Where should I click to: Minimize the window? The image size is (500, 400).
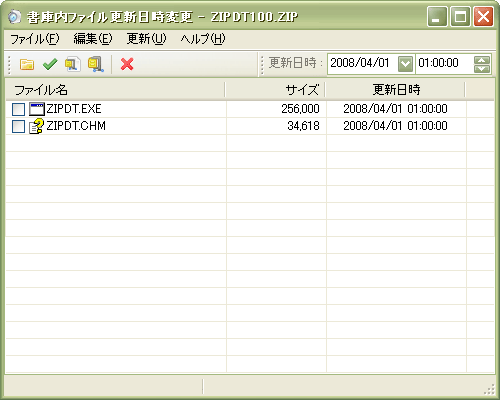coord(437,16)
